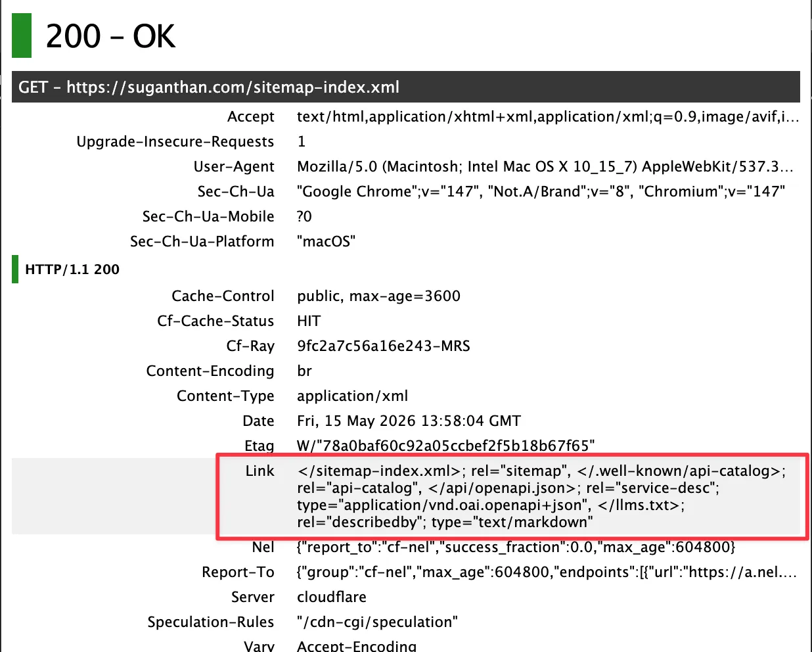Click the Sec-Ch-Ua-Platform "macOS" value

coord(326,242)
